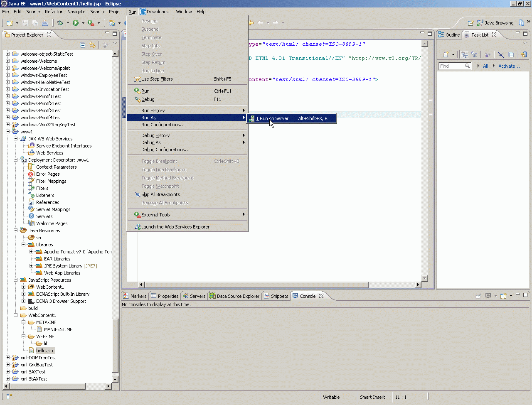Click the green Run toolbar button
The width and height of the screenshot is (532, 405).
pos(76,23)
